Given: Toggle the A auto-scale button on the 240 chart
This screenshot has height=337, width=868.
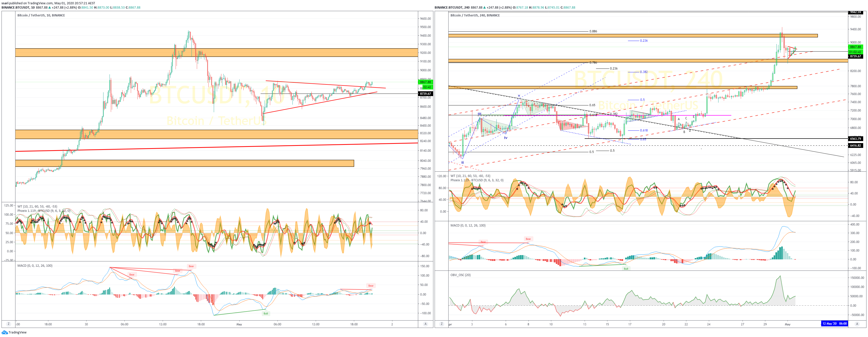Looking at the screenshot, I should 857,324.
